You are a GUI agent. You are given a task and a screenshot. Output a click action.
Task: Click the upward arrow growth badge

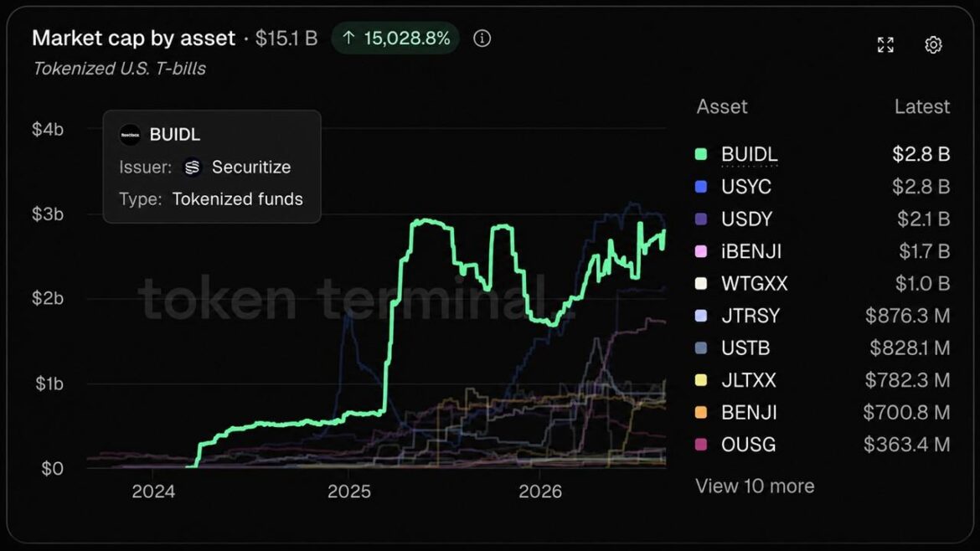coord(395,39)
